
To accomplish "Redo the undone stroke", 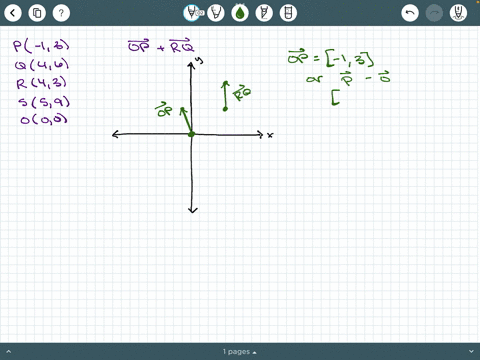I will [434, 13].
